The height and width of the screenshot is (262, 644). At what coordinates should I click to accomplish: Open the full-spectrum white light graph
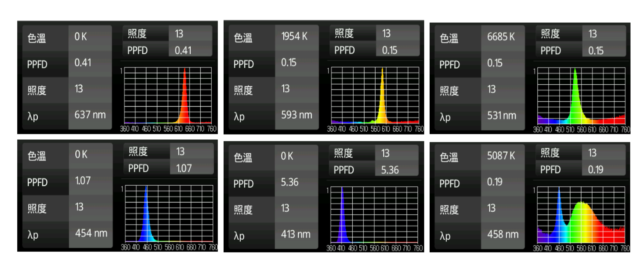click(581, 215)
